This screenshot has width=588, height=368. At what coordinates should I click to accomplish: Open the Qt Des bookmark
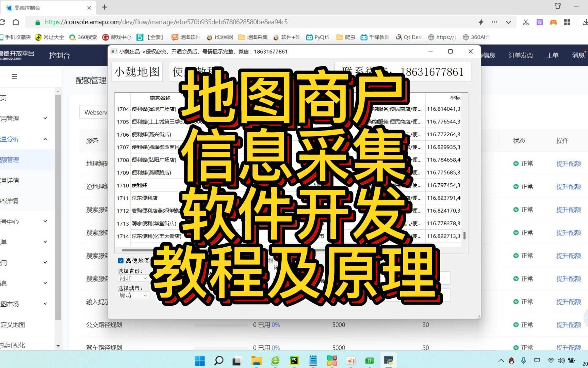408,37
